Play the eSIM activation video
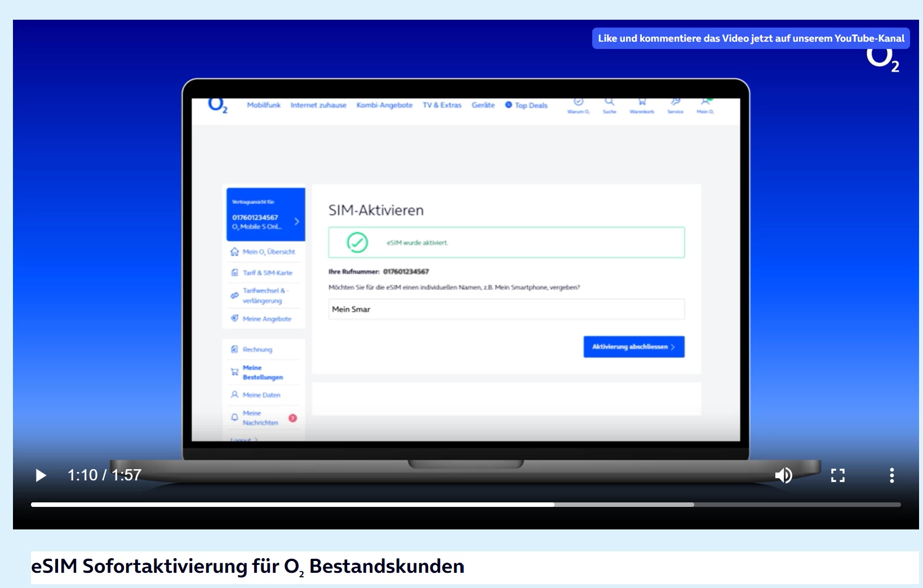Viewport: 923px width, 588px height. [x=41, y=475]
